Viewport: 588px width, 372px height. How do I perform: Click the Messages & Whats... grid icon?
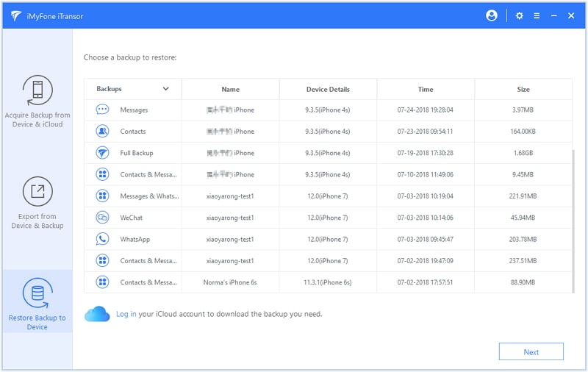coord(102,196)
